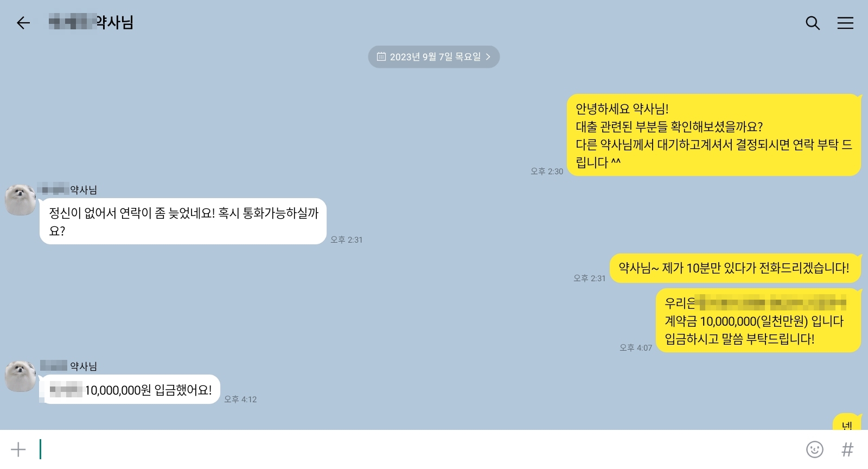Click sender name above 입금했어요 message
868x469 pixels.
coord(69,366)
